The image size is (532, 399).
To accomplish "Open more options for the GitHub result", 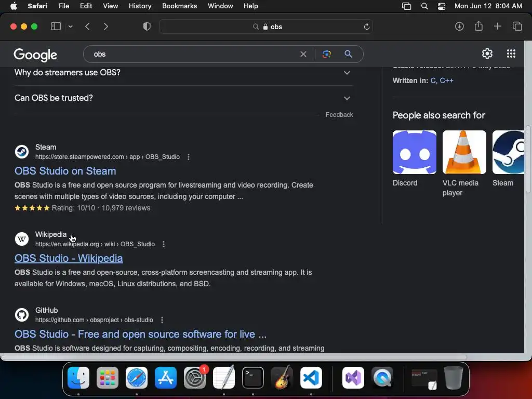I will click(162, 320).
